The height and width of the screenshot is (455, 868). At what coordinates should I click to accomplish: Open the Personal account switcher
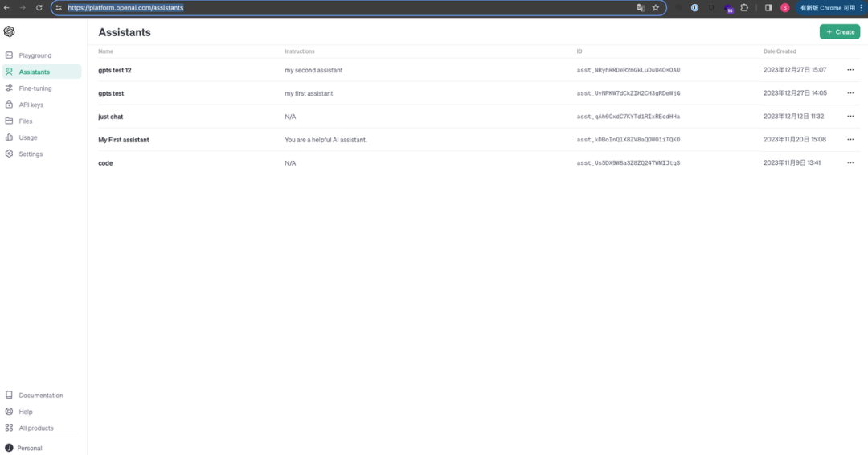tap(42, 448)
